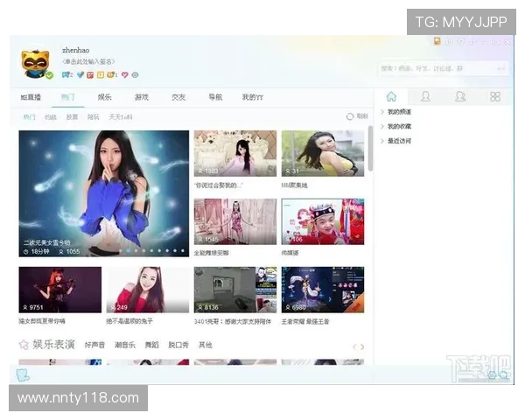Open the 我的YY tab
The image size is (525, 420).
tap(253, 97)
